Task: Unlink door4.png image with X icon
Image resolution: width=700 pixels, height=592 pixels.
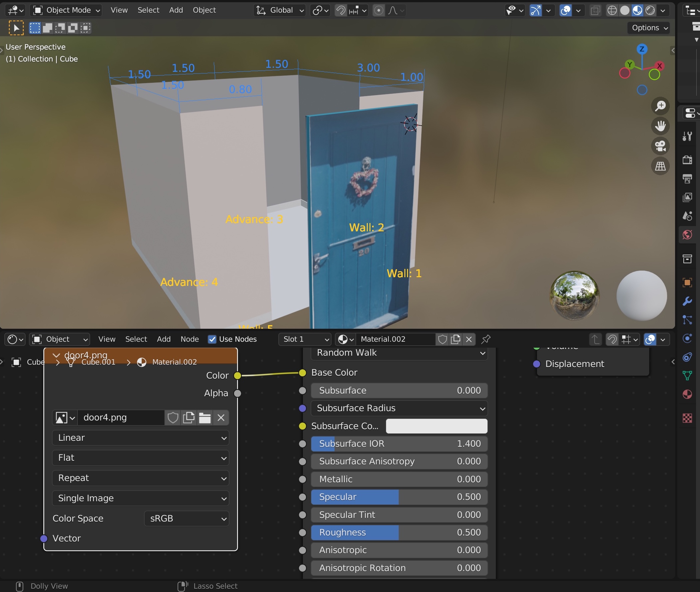Action: 220,418
